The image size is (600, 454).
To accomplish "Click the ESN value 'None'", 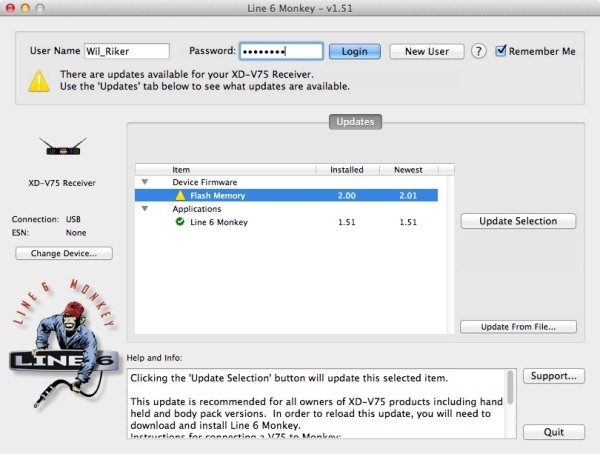I will pyautogui.click(x=76, y=233).
